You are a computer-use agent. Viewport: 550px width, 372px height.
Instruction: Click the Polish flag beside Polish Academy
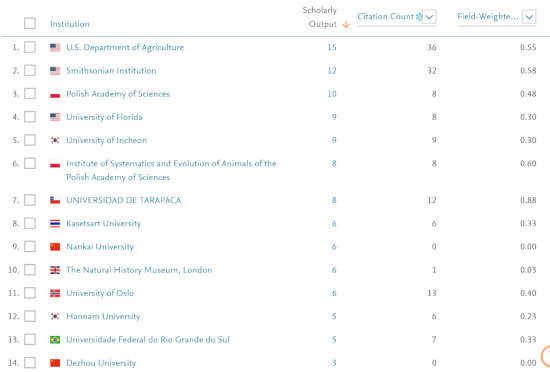pos(55,94)
